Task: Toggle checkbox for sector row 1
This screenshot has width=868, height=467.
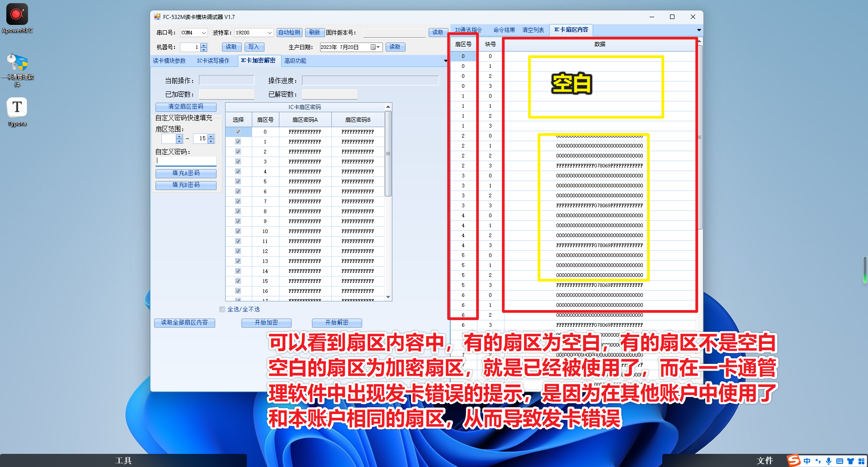Action: 238,142
